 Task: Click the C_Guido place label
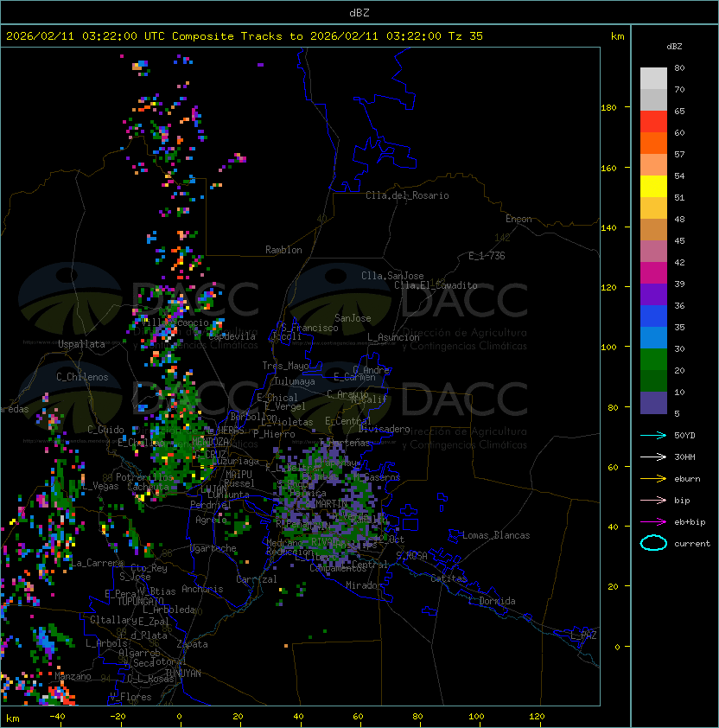[x=105, y=430]
